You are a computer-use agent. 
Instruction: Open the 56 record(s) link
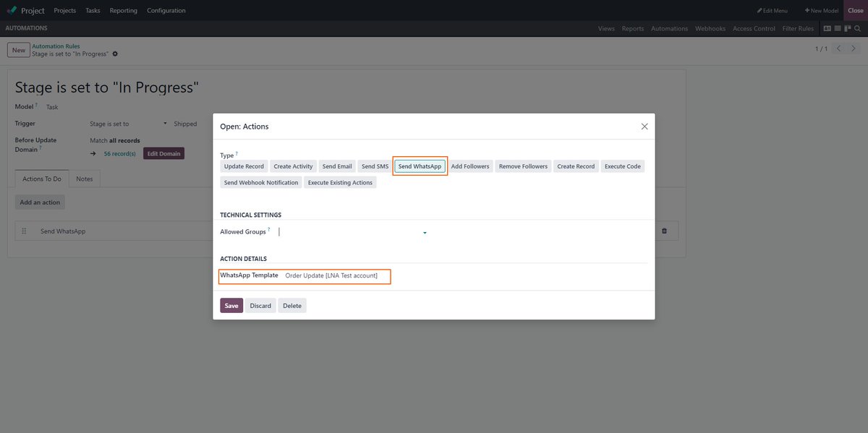[x=119, y=154]
